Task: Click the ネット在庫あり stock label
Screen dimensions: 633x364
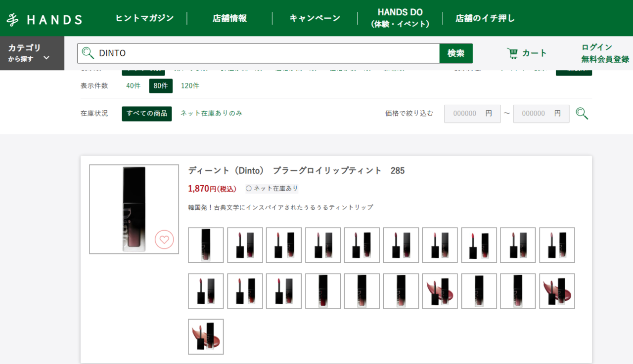Action: (x=272, y=189)
